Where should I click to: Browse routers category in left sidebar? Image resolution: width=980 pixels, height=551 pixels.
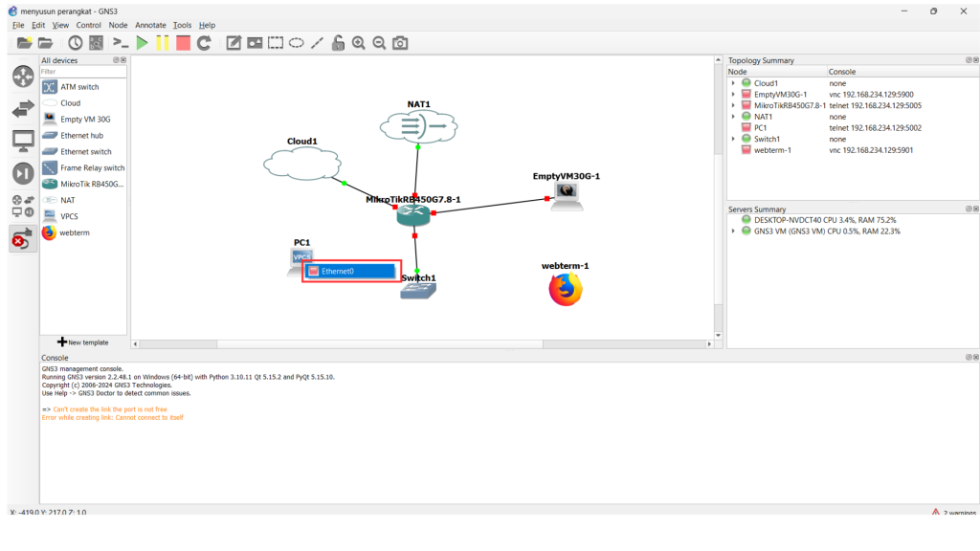[x=23, y=77]
